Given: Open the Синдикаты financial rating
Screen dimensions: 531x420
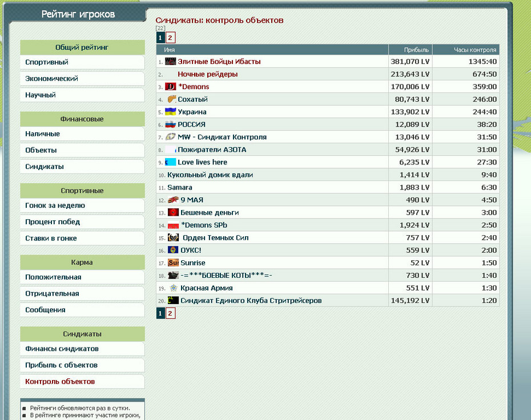Looking at the screenshot, I should click(82, 167).
